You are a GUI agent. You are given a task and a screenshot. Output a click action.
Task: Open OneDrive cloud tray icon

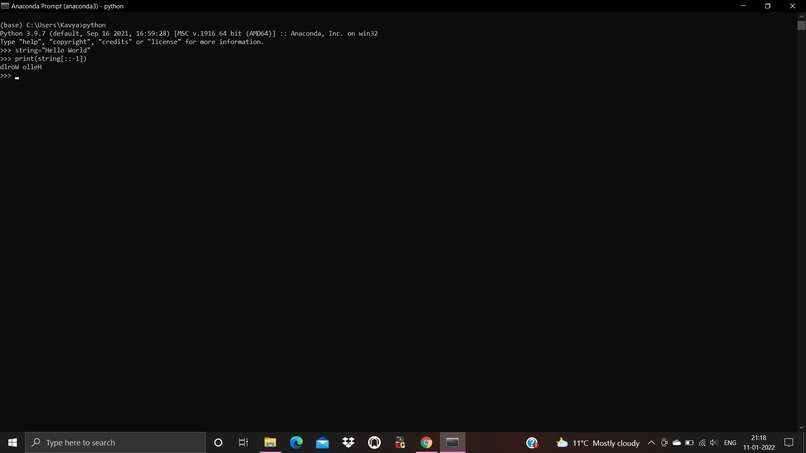tap(676, 443)
